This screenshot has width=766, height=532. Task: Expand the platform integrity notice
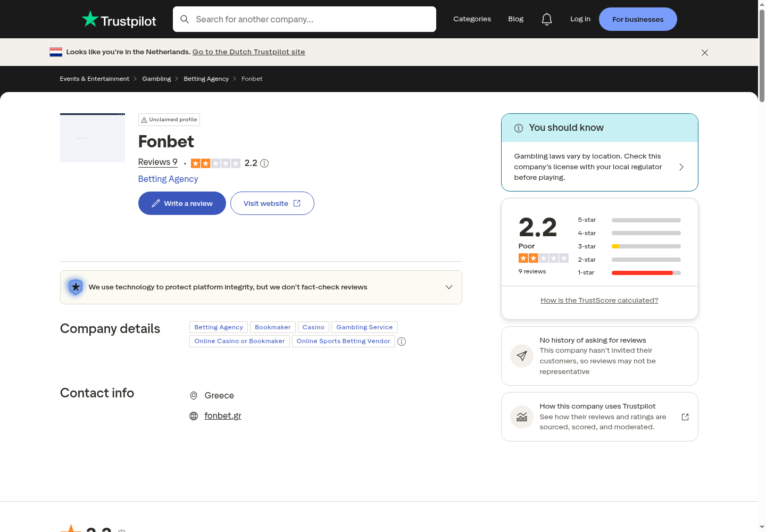(261, 287)
